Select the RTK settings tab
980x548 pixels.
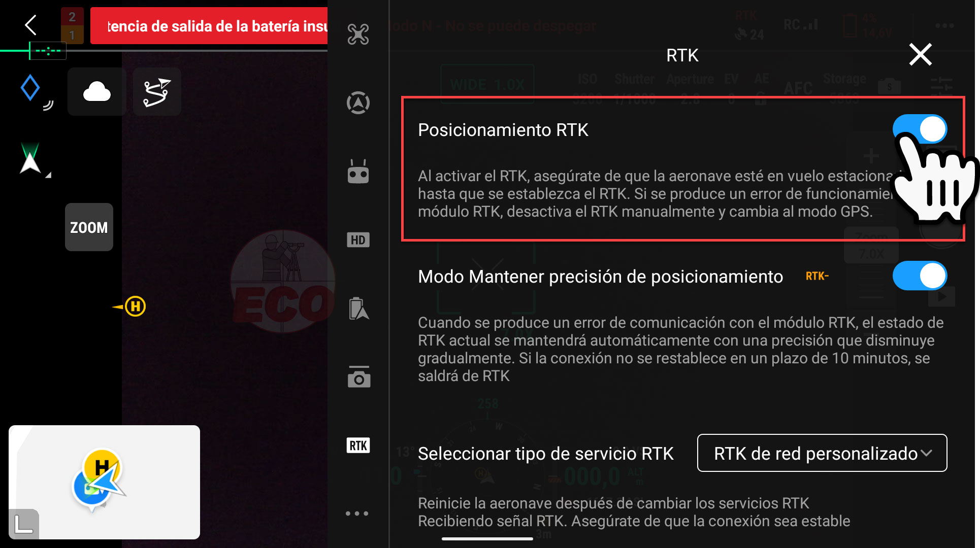click(x=358, y=446)
